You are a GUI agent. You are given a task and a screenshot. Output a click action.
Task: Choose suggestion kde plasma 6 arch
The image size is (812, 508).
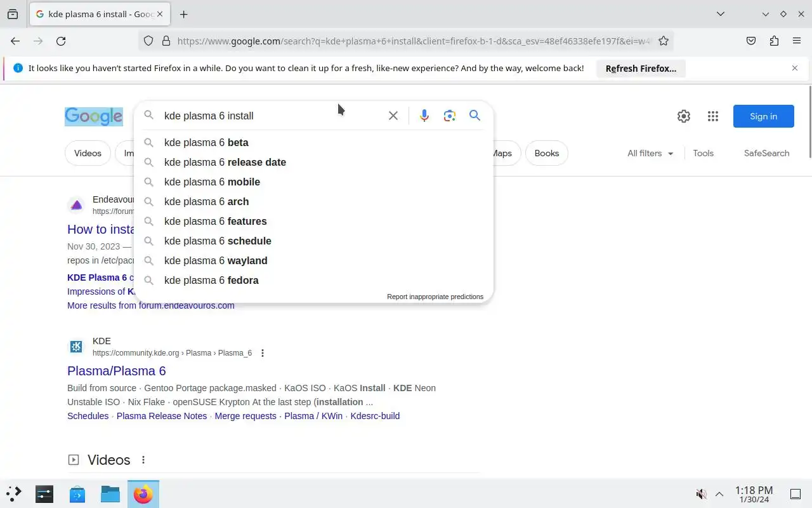click(313, 201)
